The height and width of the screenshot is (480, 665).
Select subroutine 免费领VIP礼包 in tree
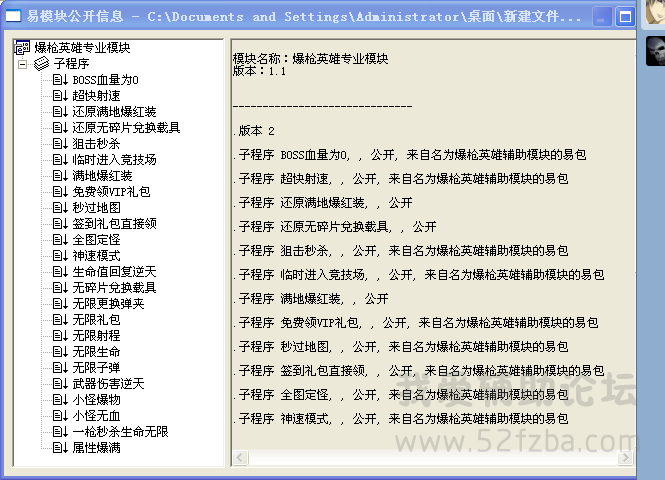[111, 192]
